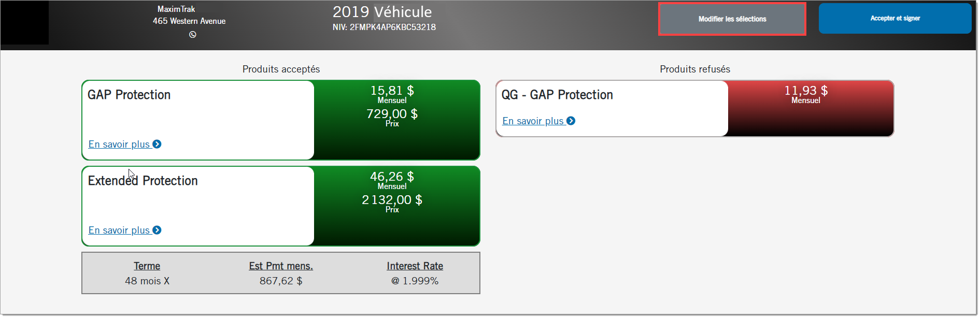Click the 48 mois X term value
The width and height of the screenshot is (980, 318).
click(x=147, y=281)
